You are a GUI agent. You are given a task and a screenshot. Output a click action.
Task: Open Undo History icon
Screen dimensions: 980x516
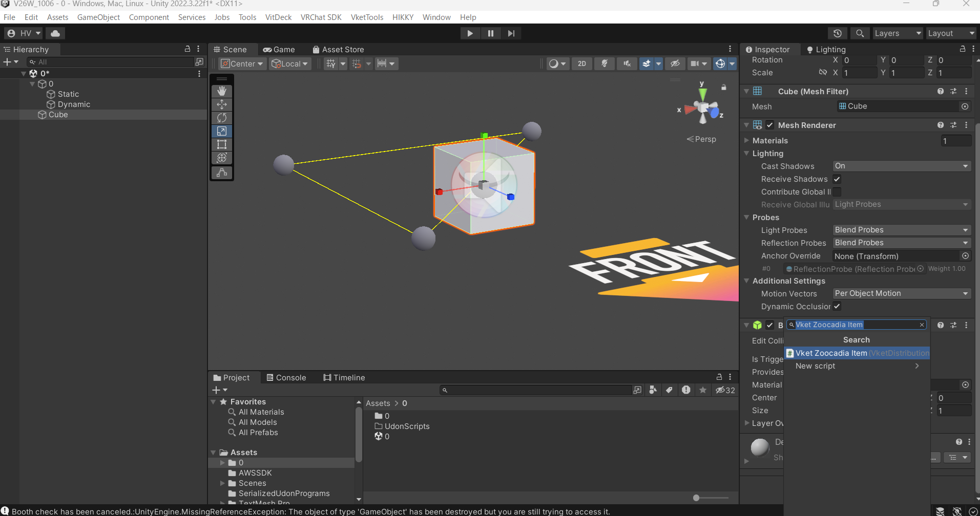pos(838,33)
